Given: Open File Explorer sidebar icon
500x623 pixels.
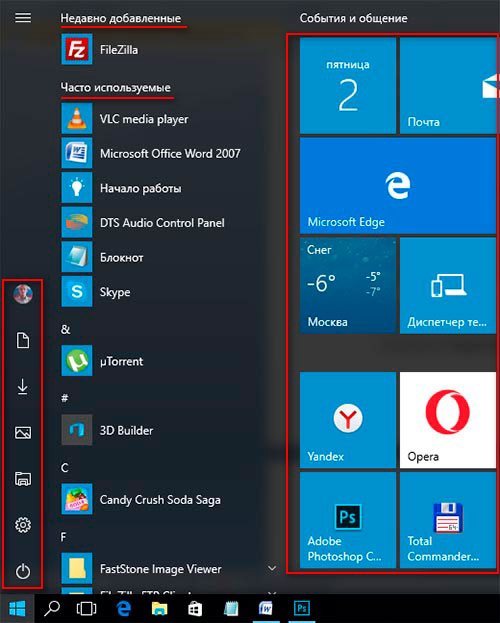Looking at the screenshot, I should (x=23, y=479).
